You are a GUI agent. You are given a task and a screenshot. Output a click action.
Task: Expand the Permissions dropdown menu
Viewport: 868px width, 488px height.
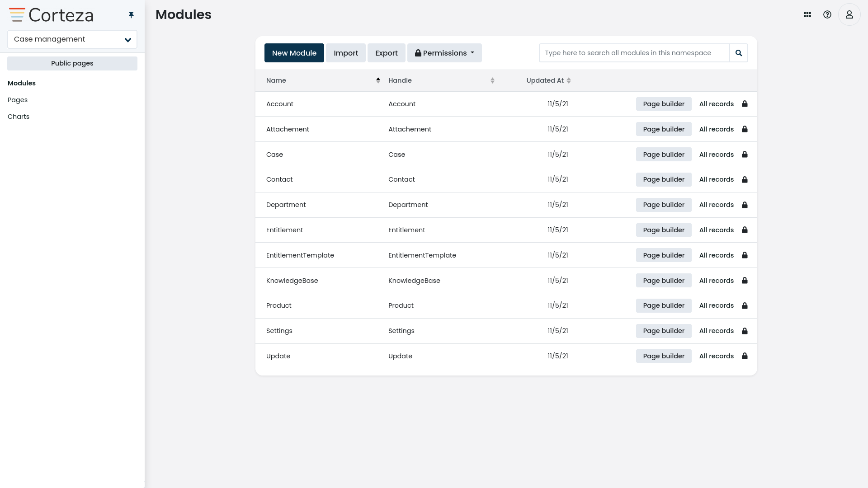[444, 52]
